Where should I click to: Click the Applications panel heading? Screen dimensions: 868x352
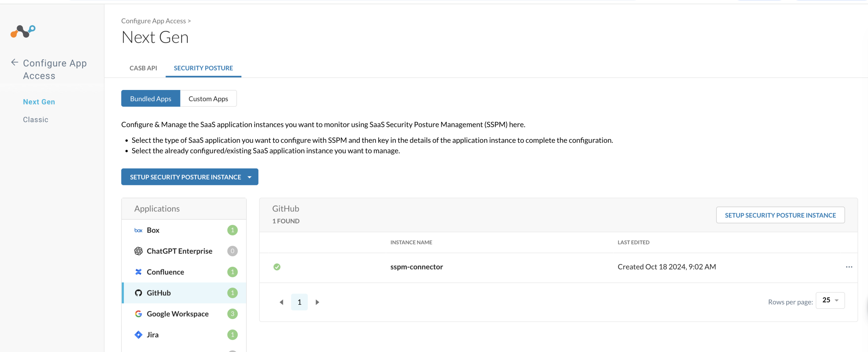157,209
